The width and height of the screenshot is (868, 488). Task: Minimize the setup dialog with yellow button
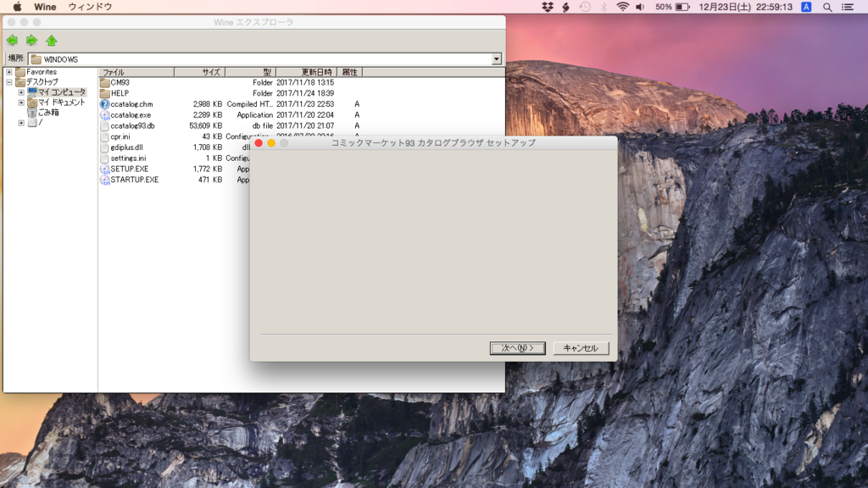(271, 142)
